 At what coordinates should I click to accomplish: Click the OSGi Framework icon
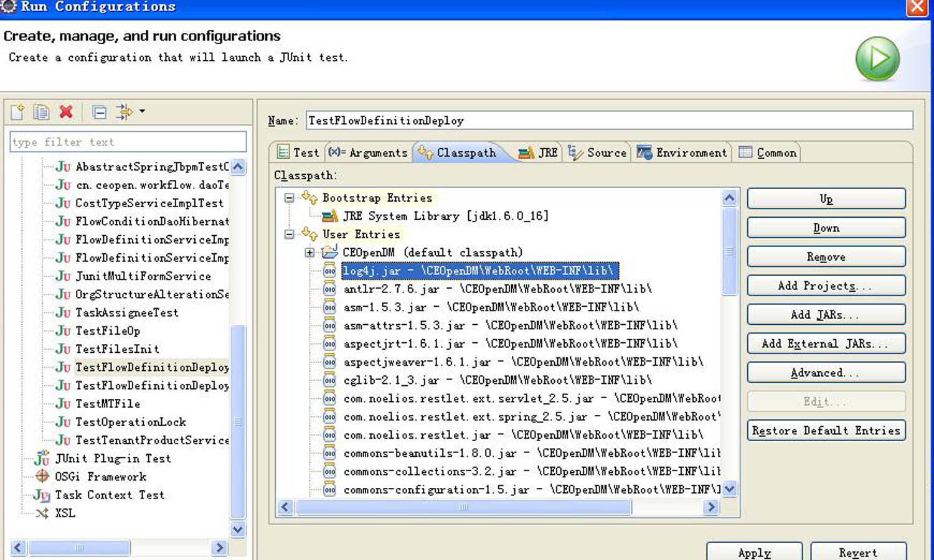point(42,477)
